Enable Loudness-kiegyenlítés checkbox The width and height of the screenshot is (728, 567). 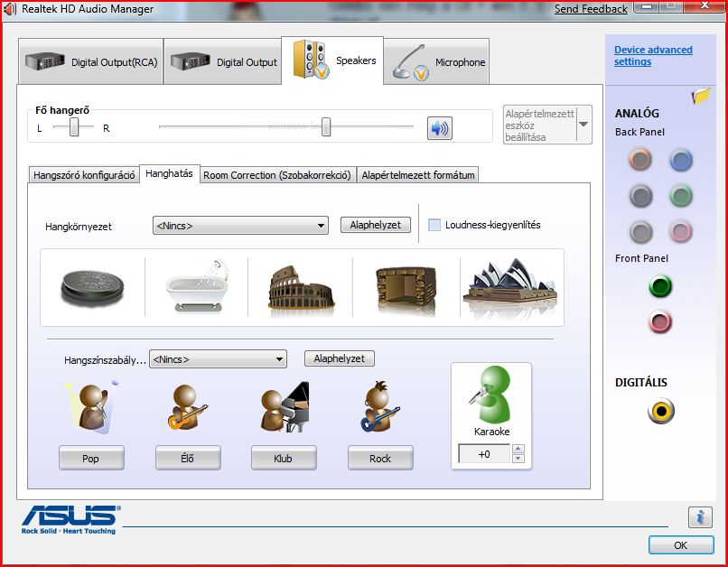pos(434,225)
